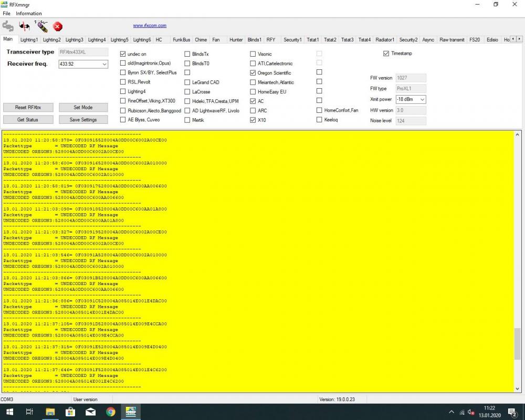Viewport: 525px width, 420px height.
Task: Switch to the Lighting1 tab
Action: (29, 39)
